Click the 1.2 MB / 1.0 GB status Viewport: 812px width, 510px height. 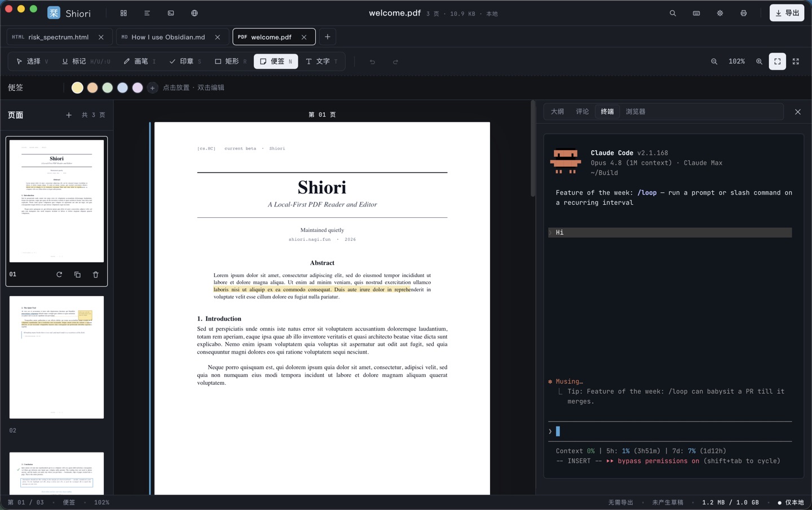tap(730, 503)
